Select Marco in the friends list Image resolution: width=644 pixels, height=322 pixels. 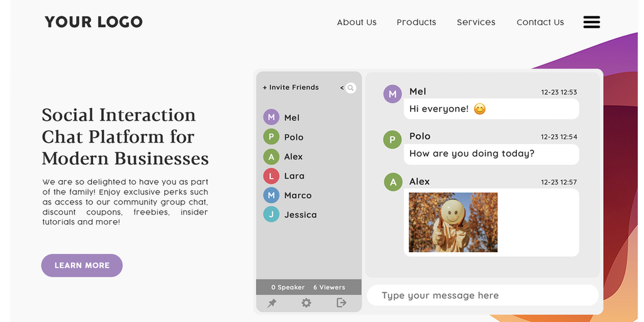[297, 196]
